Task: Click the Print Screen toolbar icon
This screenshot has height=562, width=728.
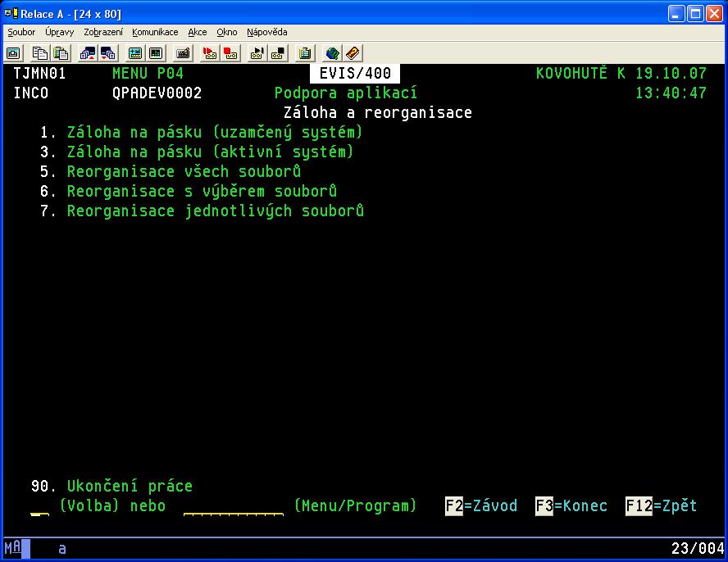Action: click(x=13, y=53)
